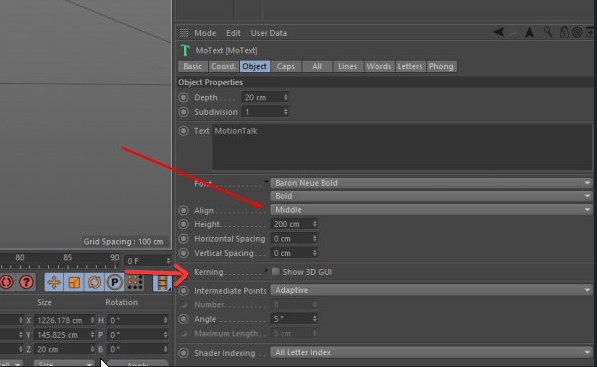Click the Grid Spacing : 100 cm label
The image size is (597, 367).
pos(123,242)
